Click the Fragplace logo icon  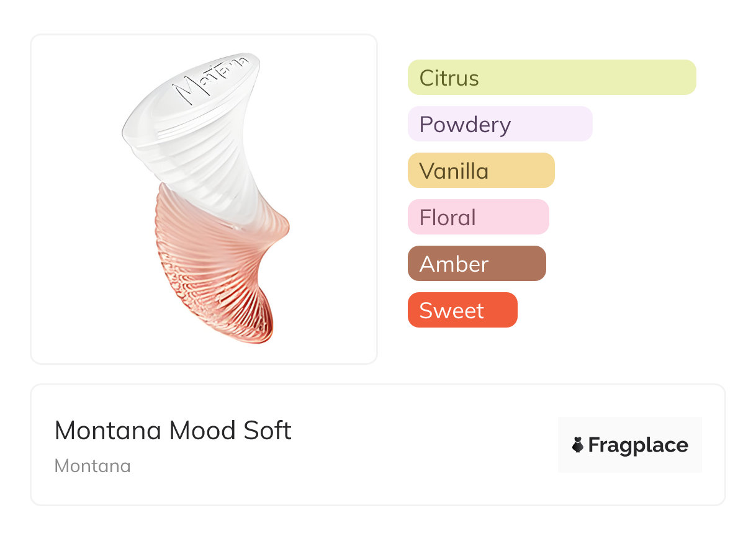point(578,445)
